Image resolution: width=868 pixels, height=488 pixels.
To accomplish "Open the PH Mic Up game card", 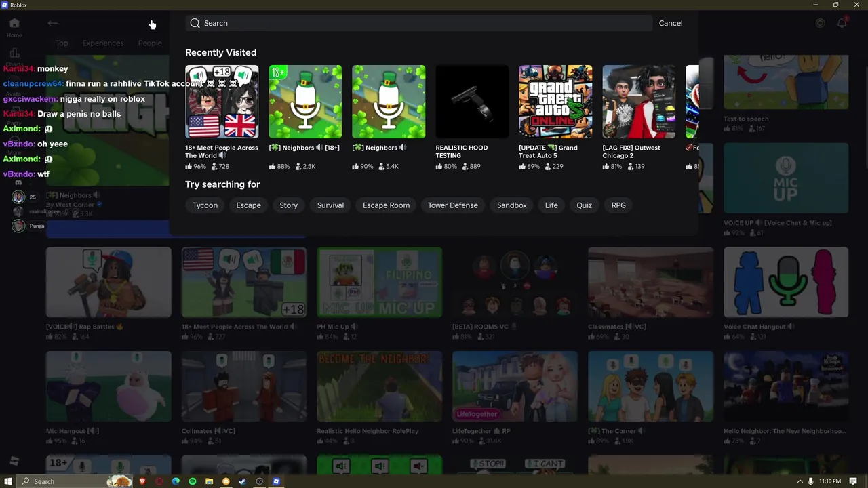I will [x=380, y=283].
